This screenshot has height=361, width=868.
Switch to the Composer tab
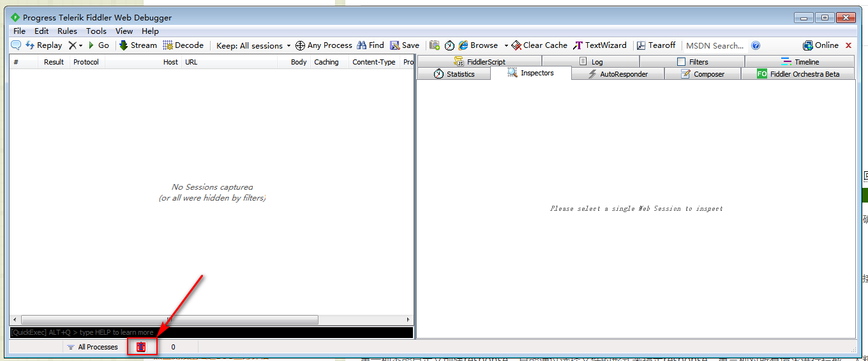tap(703, 74)
